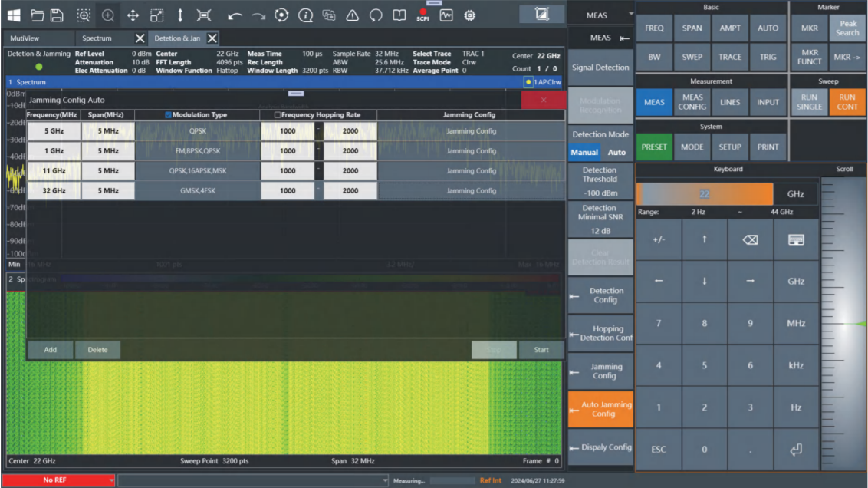Click the scale resize window icon
The width and height of the screenshot is (868, 488).
tap(156, 15)
